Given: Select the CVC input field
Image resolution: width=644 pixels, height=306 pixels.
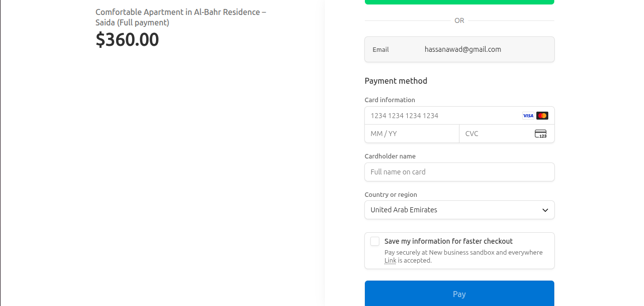Looking at the screenshot, I should tap(496, 134).
